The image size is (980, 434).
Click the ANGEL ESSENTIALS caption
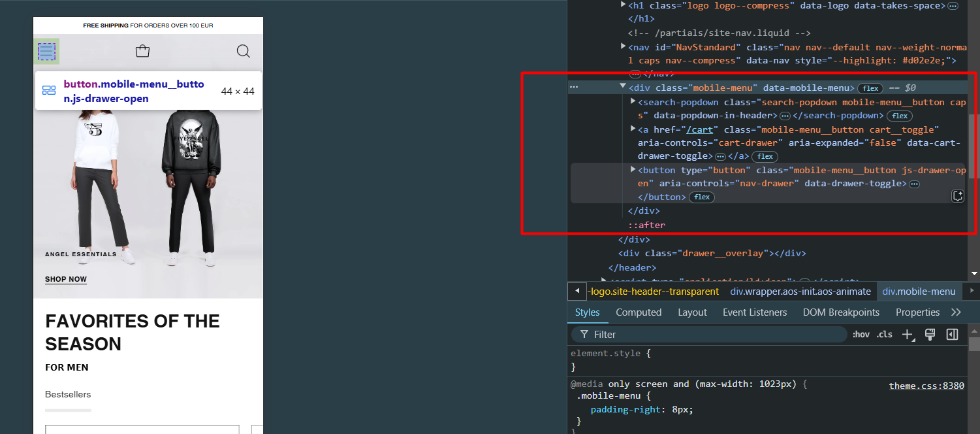[81, 254]
